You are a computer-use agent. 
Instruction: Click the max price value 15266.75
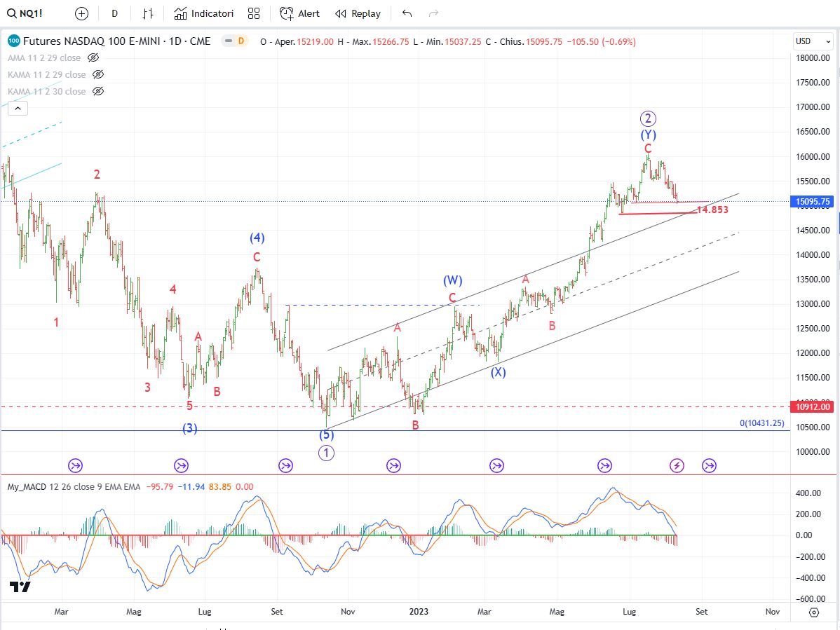tap(391, 42)
